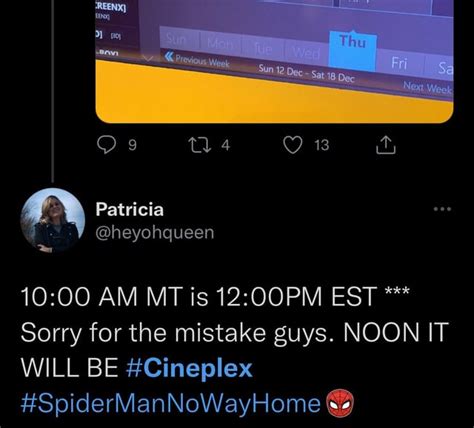474x428 pixels.
Task: Select the Mon day tab
Action: click(x=220, y=42)
